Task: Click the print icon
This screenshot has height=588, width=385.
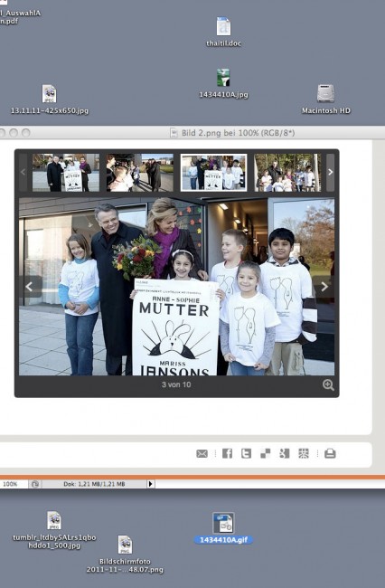Action: [330, 453]
